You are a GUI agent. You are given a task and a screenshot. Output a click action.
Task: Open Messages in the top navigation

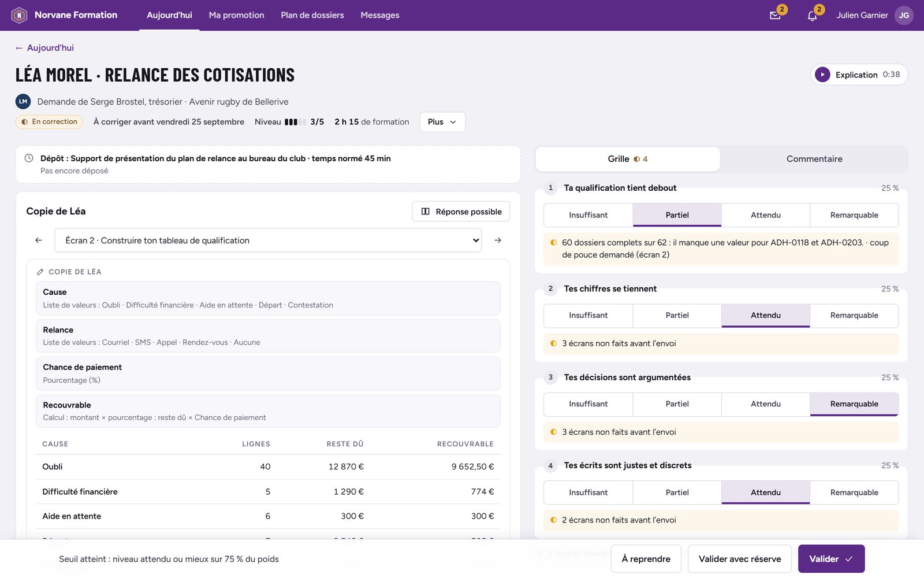pyautogui.click(x=380, y=15)
